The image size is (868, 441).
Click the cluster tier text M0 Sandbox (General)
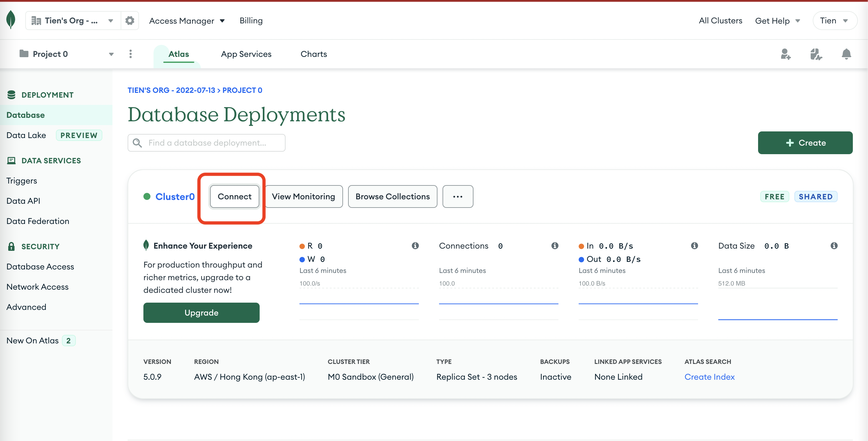pos(371,377)
